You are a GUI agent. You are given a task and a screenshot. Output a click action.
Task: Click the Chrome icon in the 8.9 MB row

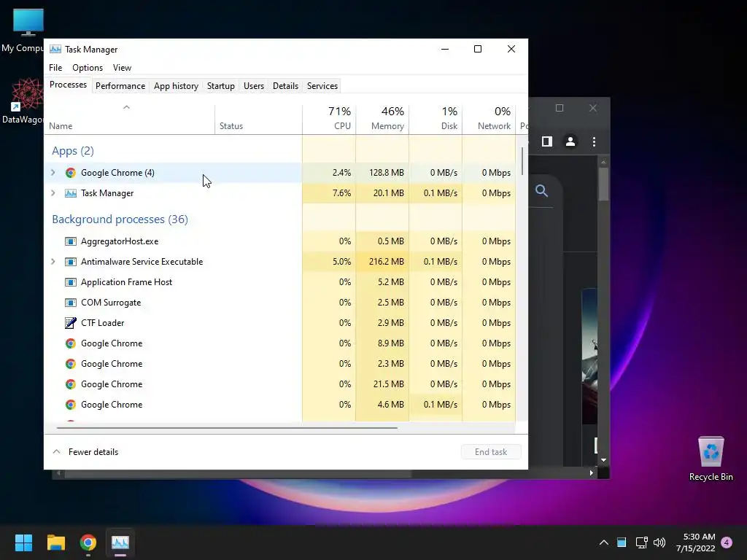[x=71, y=343]
